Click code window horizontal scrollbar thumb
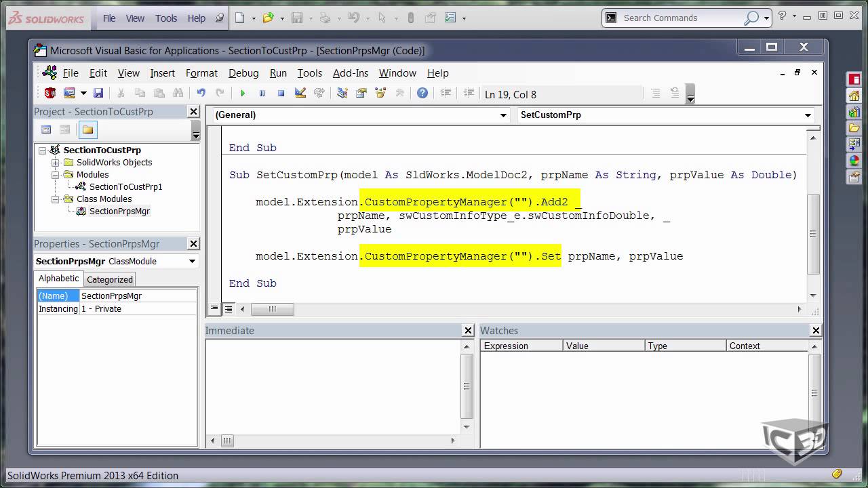Viewport: 868px width, 488px height. [272, 309]
